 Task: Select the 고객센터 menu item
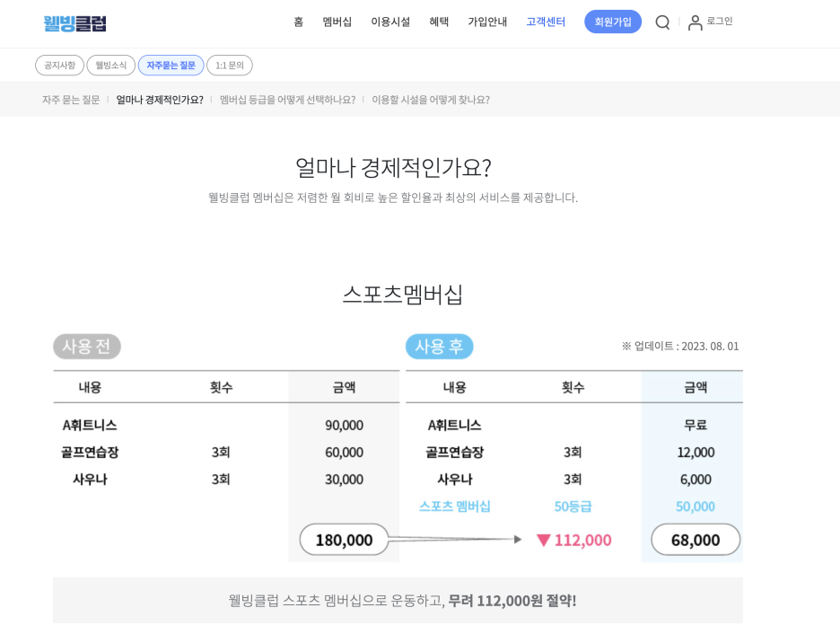point(546,22)
